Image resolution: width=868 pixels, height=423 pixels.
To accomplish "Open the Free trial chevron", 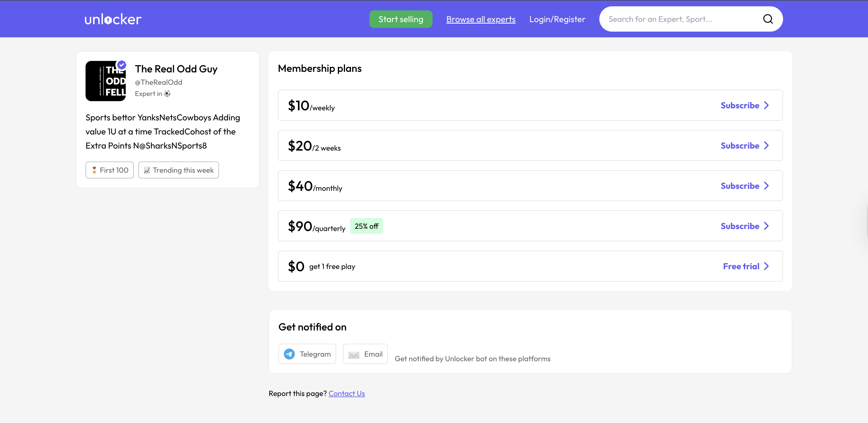I will [x=766, y=266].
